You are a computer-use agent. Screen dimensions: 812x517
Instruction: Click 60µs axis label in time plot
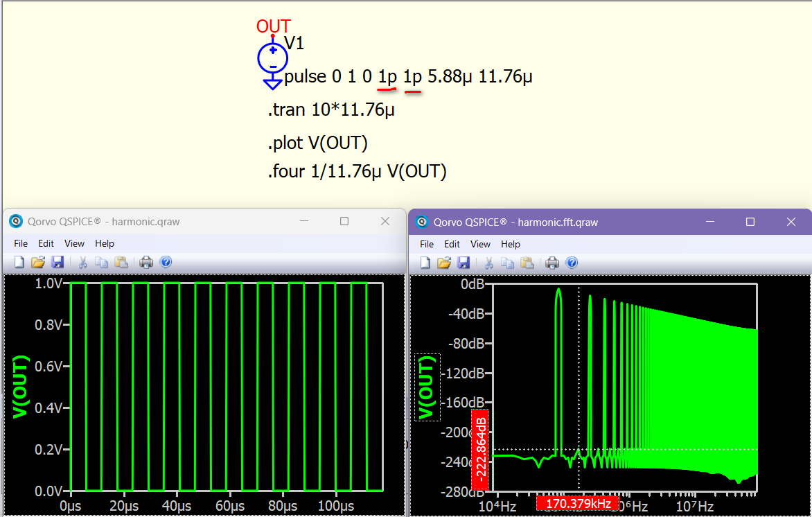tap(229, 506)
